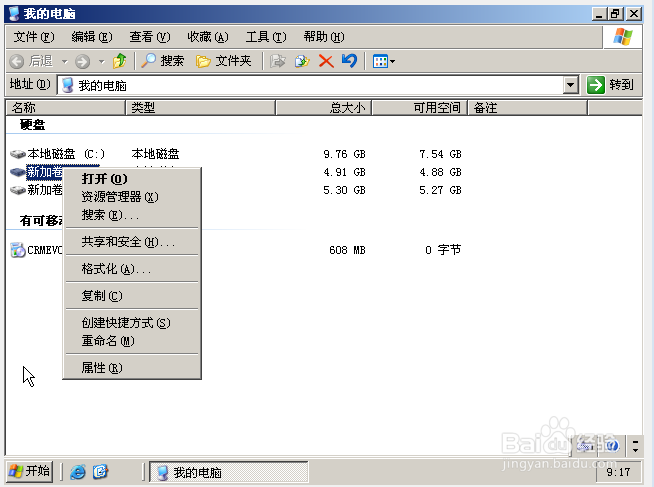Select the third 新加卷 drive icon (5.30 GB)
The width and height of the screenshot is (654, 487).
tap(18, 190)
